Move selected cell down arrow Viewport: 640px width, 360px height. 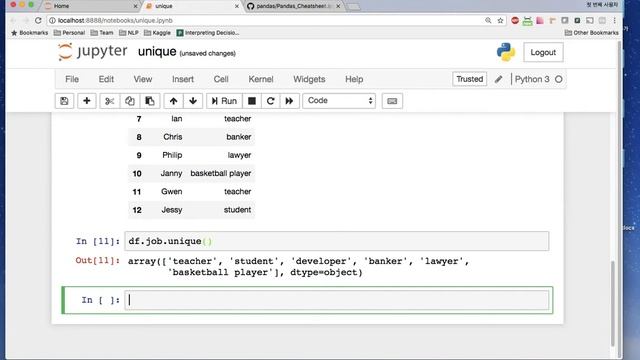pos(193,101)
